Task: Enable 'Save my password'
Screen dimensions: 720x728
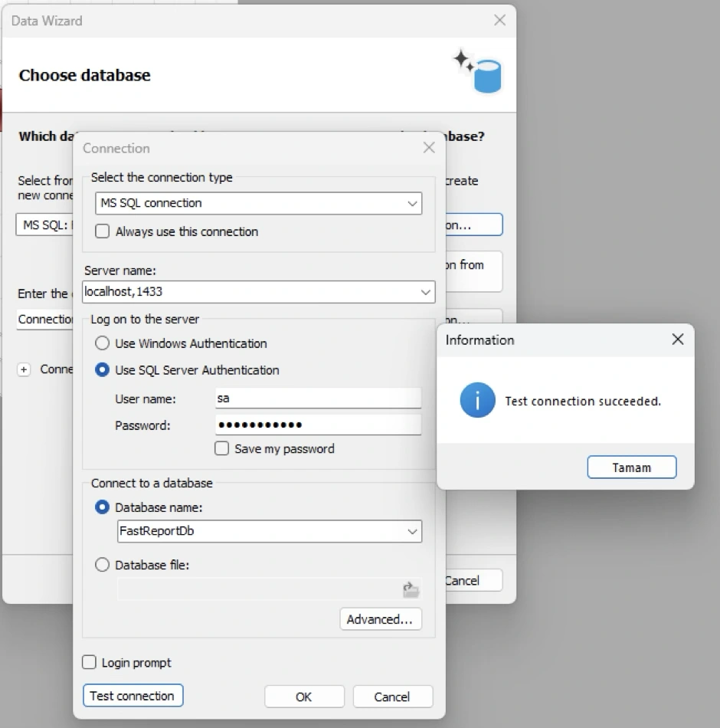Action: [x=222, y=450]
